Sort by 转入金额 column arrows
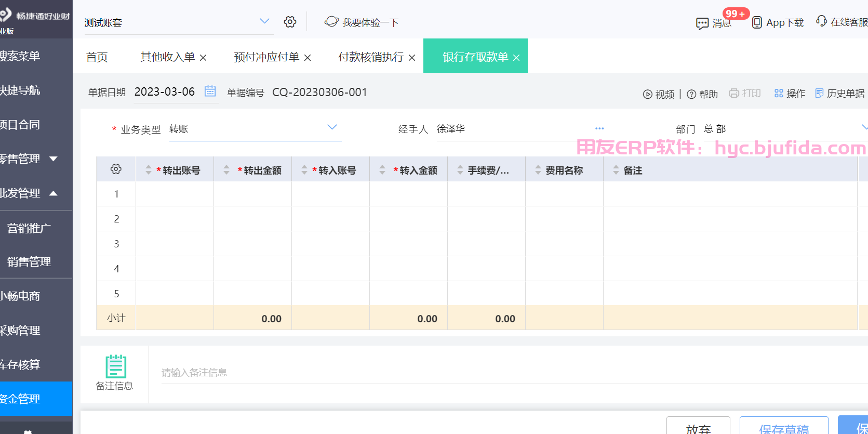Screen dimensions: 868x434 pos(382,169)
